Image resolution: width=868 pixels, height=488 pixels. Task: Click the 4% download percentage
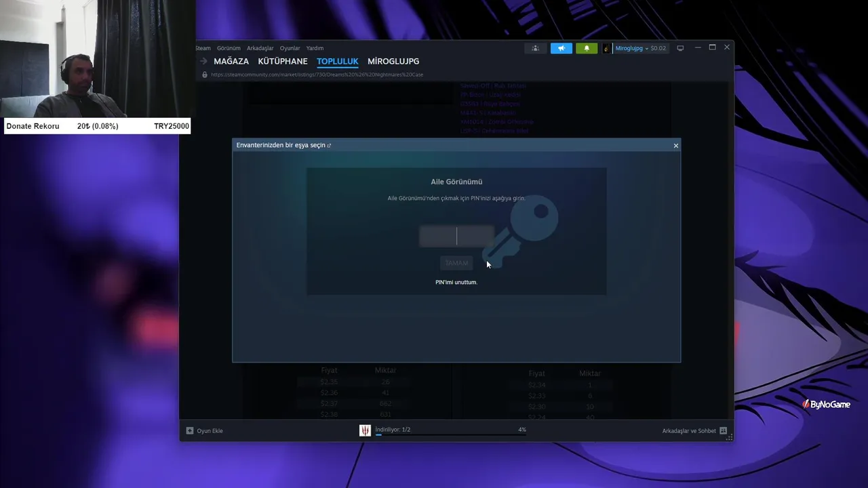point(522,430)
